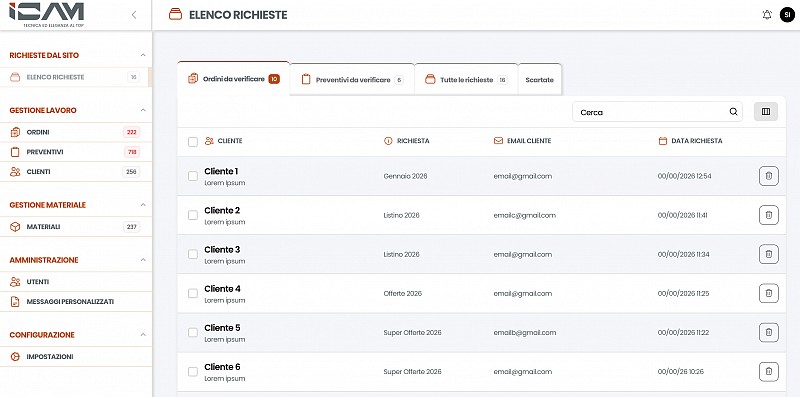
Task: Click the Utenti users icon
Action: pos(15,282)
